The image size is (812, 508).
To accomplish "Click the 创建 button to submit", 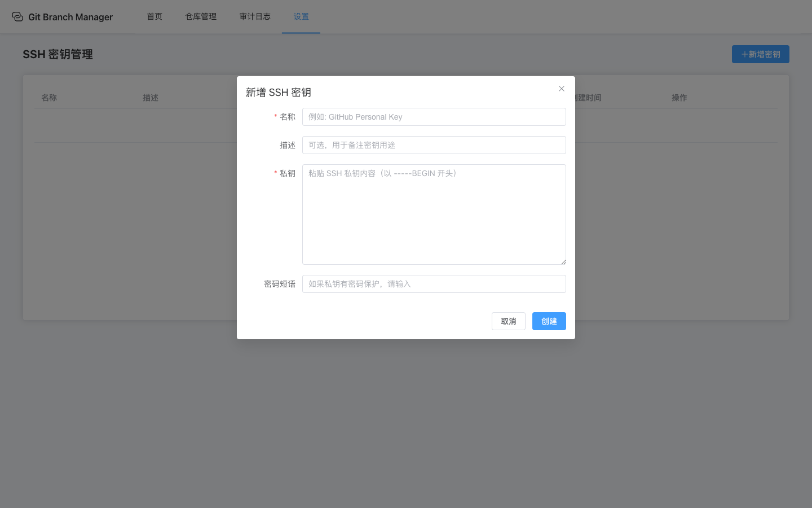I will point(549,321).
